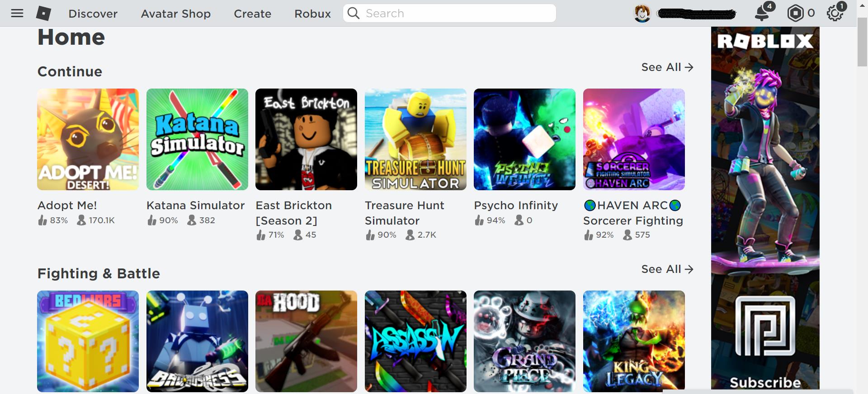Go to Avatar Shop
This screenshot has height=394, width=868.
point(176,14)
